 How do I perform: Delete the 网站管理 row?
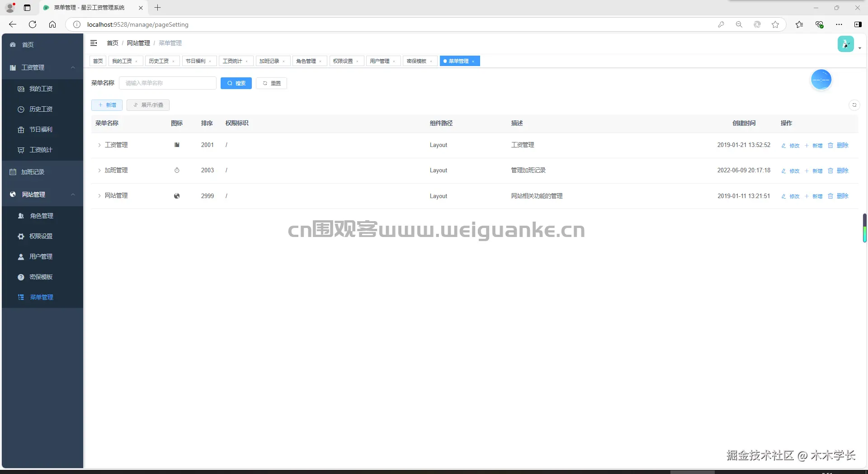(x=838, y=196)
